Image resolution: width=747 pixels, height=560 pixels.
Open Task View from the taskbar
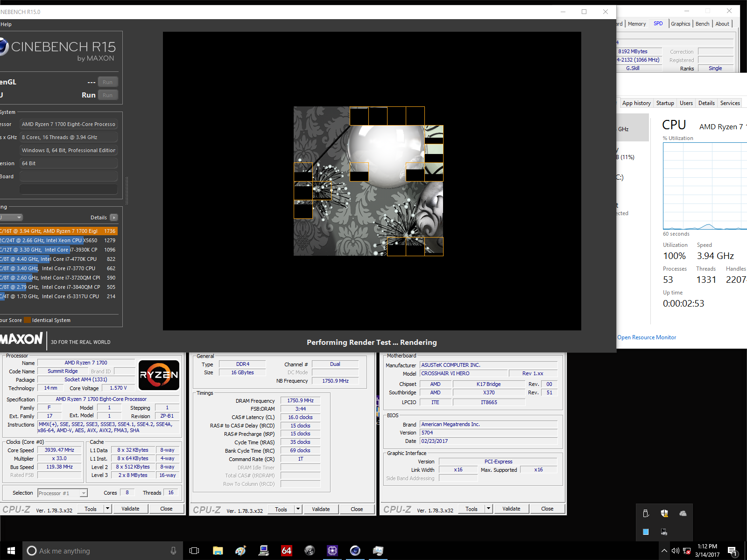click(x=194, y=551)
